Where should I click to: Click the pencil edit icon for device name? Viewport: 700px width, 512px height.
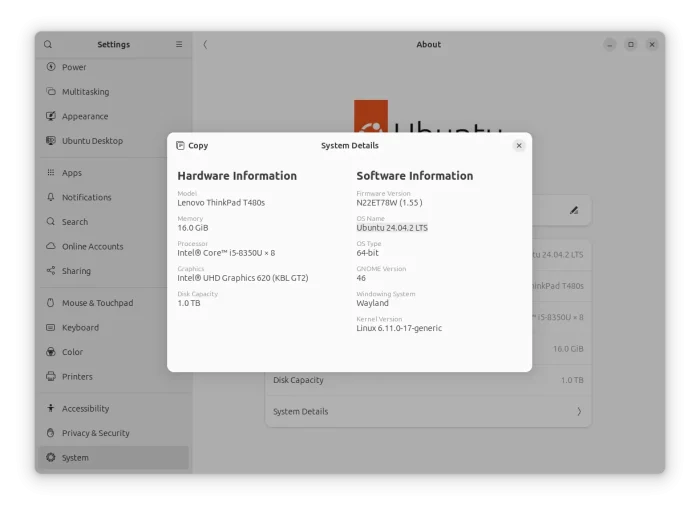point(574,210)
